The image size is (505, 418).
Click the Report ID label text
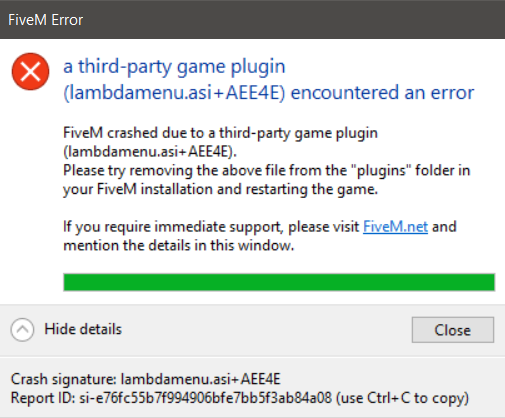coord(43,398)
